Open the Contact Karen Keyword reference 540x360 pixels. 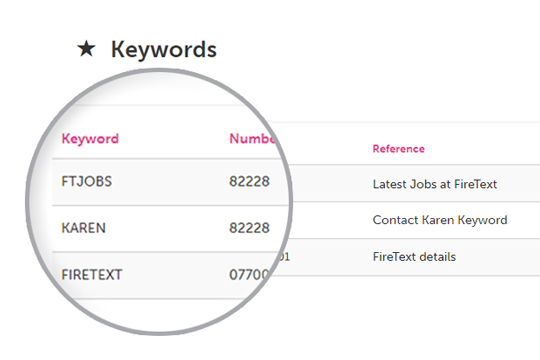pos(440,220)
